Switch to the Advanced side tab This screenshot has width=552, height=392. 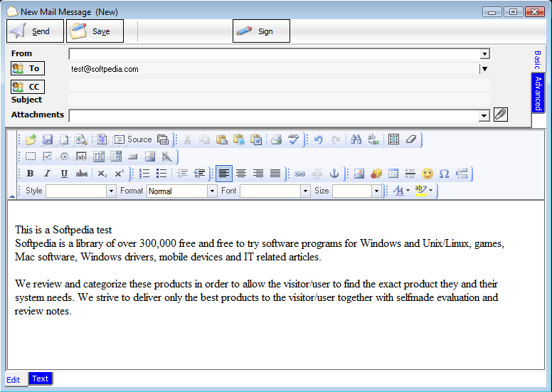538,93
